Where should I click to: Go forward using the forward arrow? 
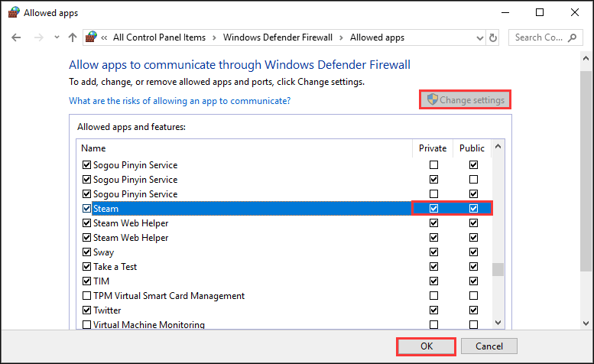pyautogui.click(x=39, y=37)
